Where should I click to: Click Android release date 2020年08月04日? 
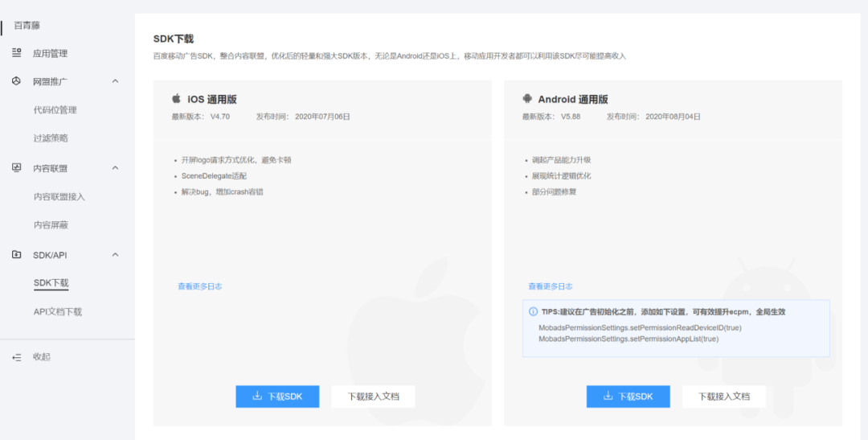tap(674, 117)
